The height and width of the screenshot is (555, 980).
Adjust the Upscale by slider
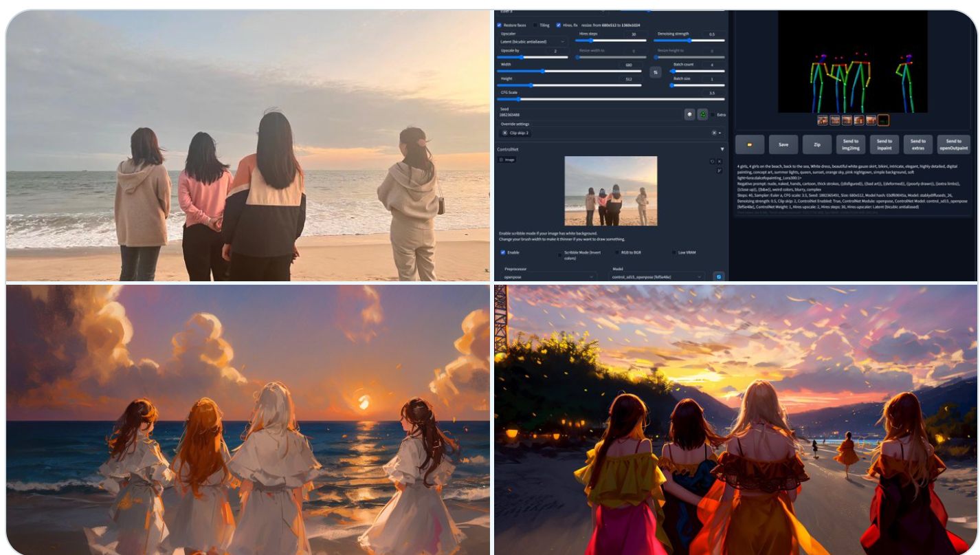click(x=533, y=57)
